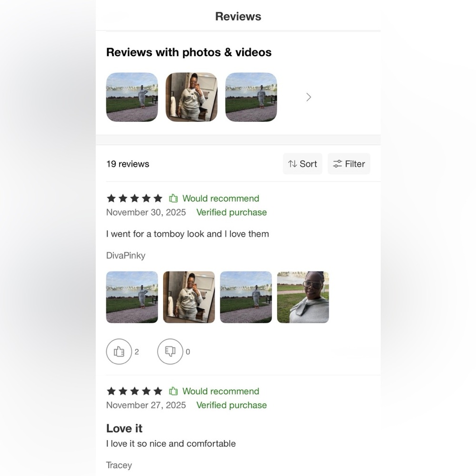Open the mirror selfie photo in top carousel
476x476 pixels.
click(191, 97)
